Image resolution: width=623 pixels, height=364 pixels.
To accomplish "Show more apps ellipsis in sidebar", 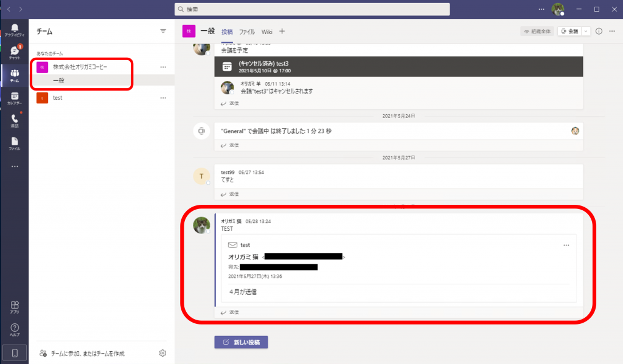I will click(x=15, y=167).
